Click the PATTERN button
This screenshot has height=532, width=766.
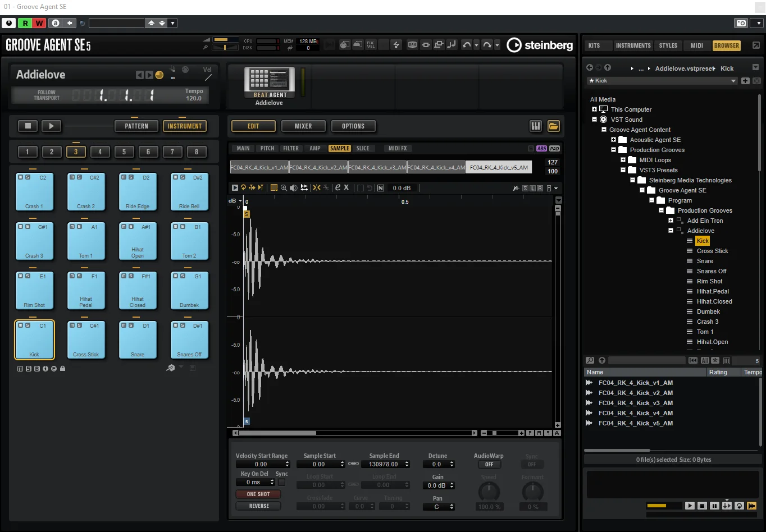pyautogui.click(x=136, y=126)
